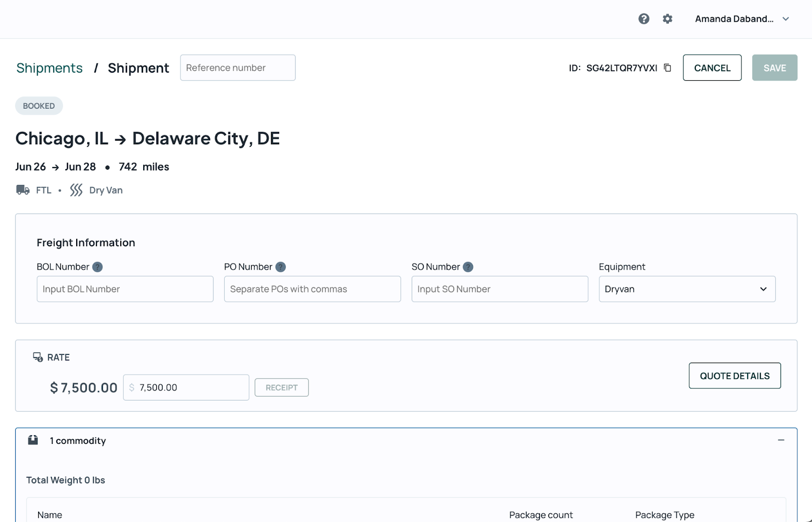Click the Jun 28 delivery date

pos(80,167)
